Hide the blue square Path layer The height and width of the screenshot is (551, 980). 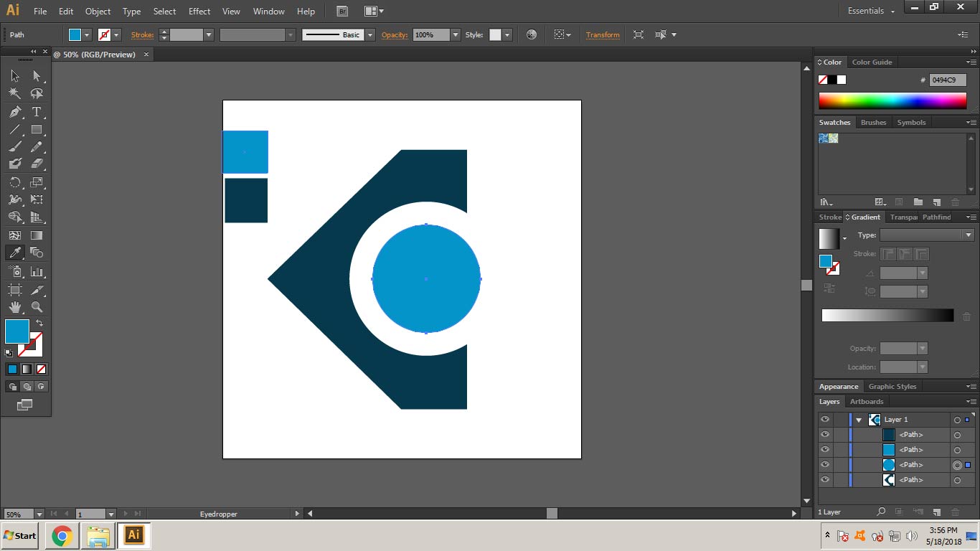pos(825,450)
